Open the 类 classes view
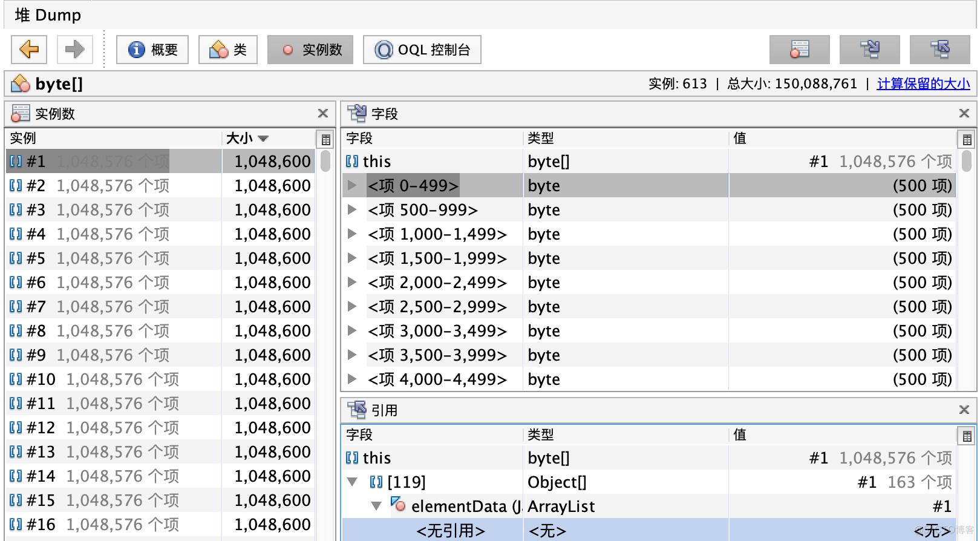The image size is (980, 541). (x=228, y=50)
